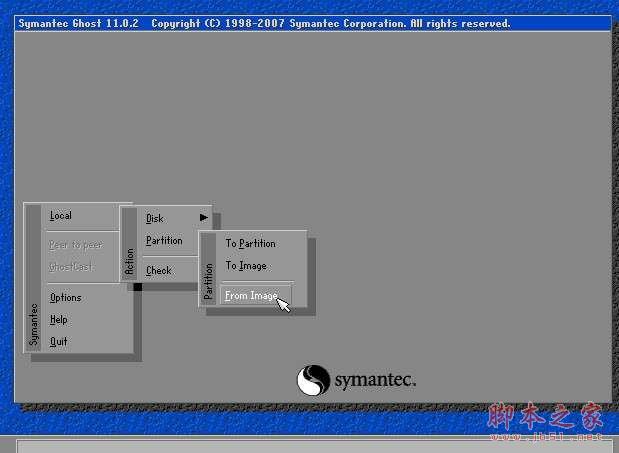
Task: Select Partition in the Action menu
Action: point(164,240)
